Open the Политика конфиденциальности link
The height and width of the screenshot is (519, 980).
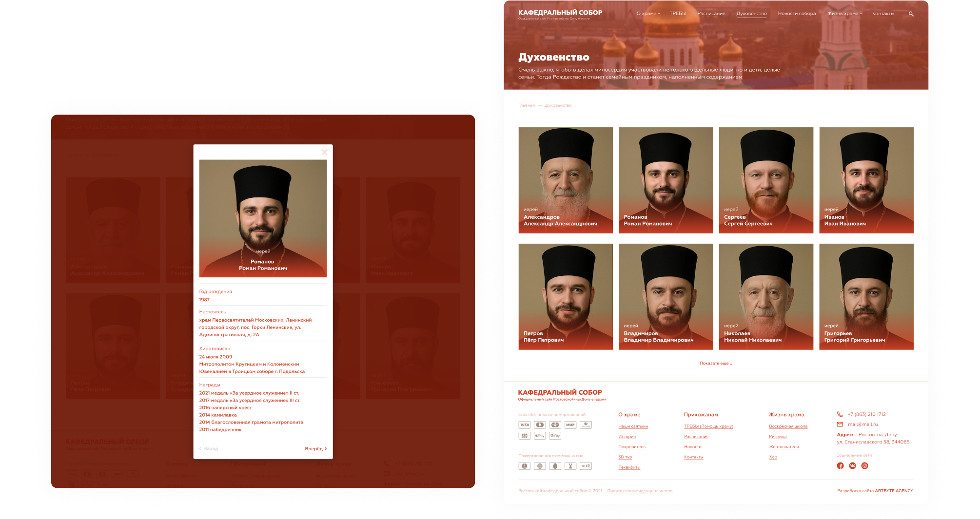(x=640, y=491)
